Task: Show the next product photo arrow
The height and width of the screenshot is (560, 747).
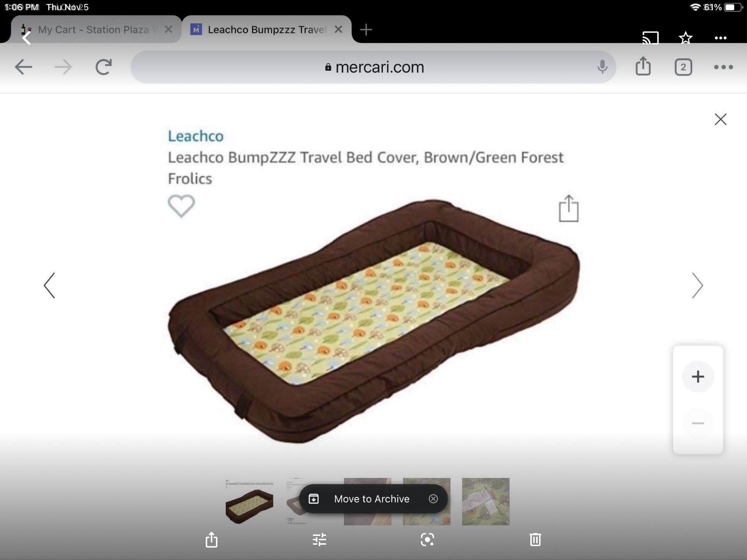Action: pos(697,285)
